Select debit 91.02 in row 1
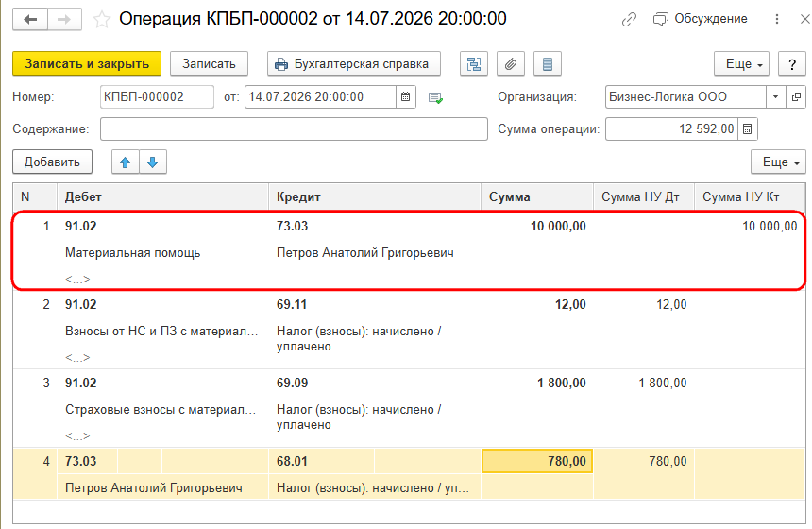The image size is (812, 529). click(x=81, y=227)
